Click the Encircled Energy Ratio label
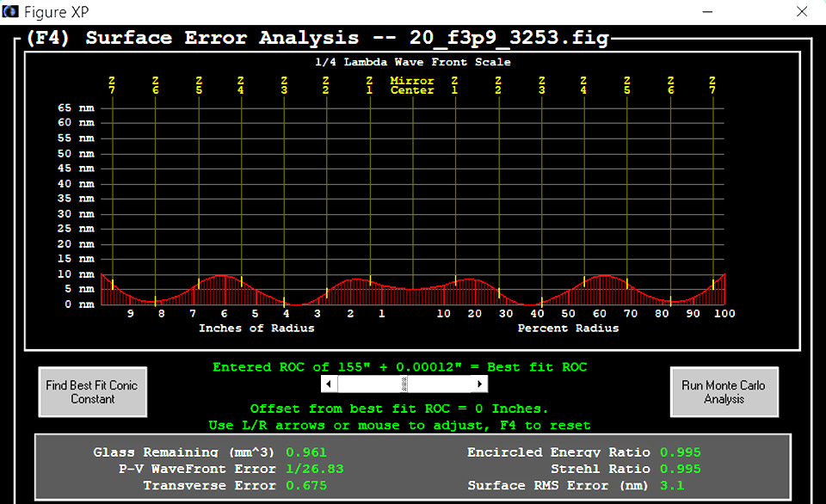 (x=559, y=452)
